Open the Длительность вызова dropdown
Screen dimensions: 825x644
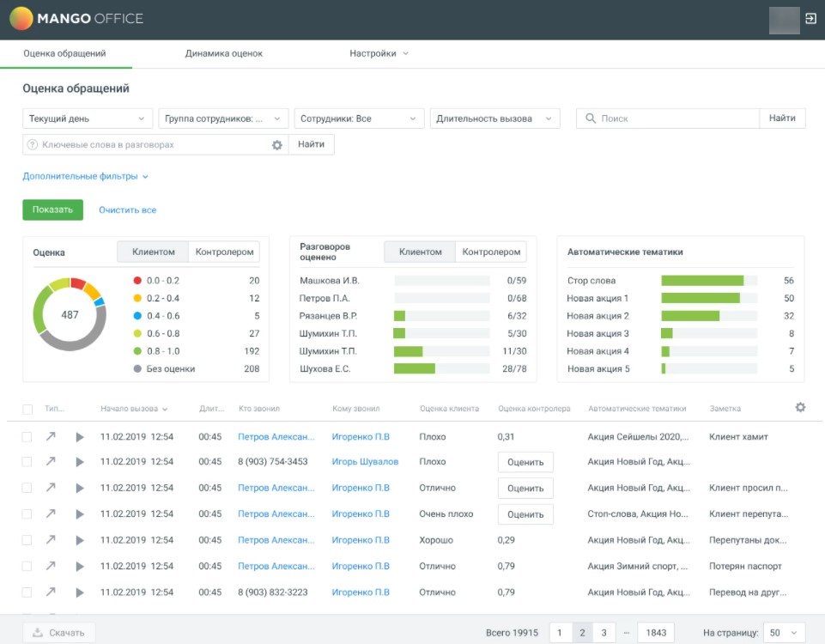(x=494, y=118)
